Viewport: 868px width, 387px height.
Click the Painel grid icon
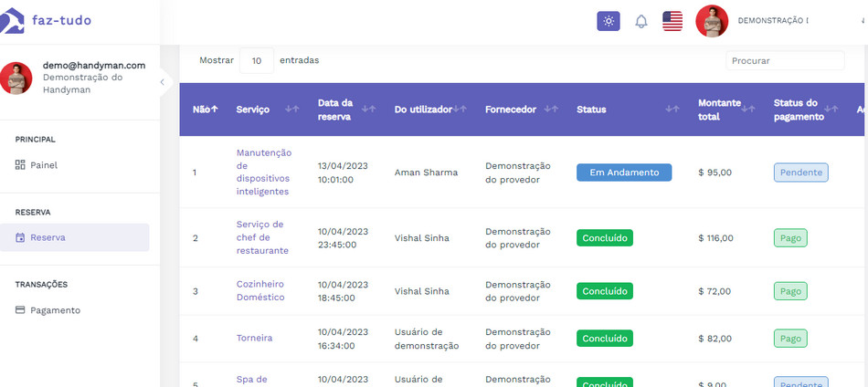(x=20, y=165)
